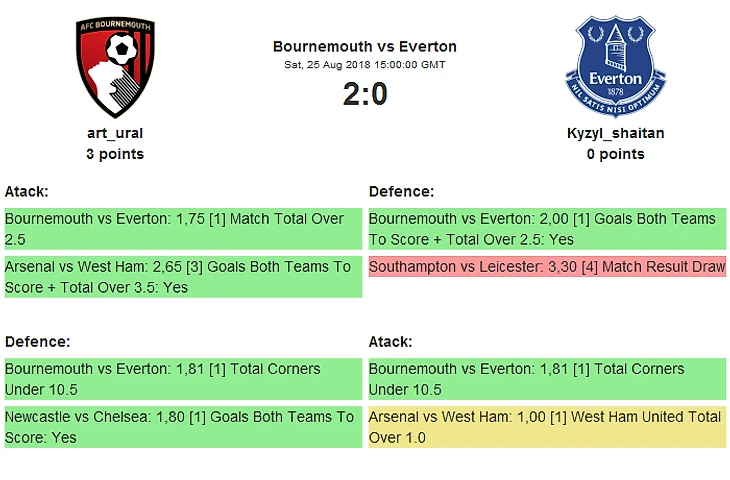Viewport: 730px width, 480px height.
Task: Click the 2:0 final score
Action: point(364,94)
